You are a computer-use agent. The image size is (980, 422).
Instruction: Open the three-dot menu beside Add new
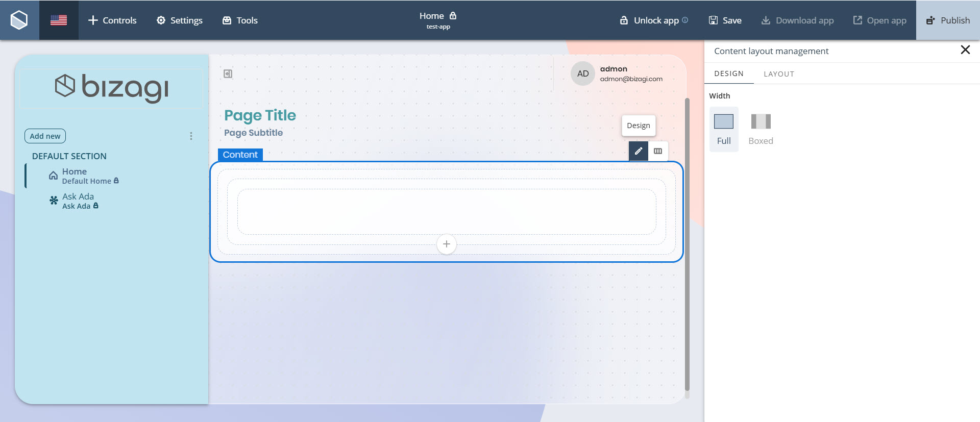click(191, 136)
